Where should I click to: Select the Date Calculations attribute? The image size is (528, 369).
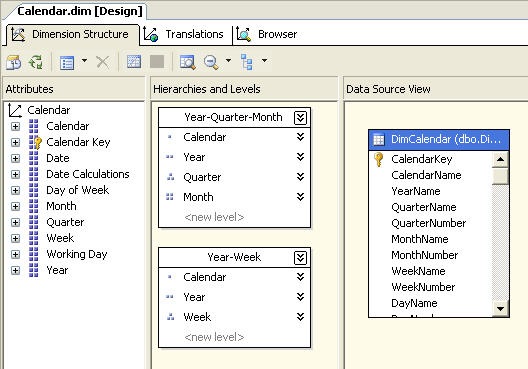(x=88, y=174)
